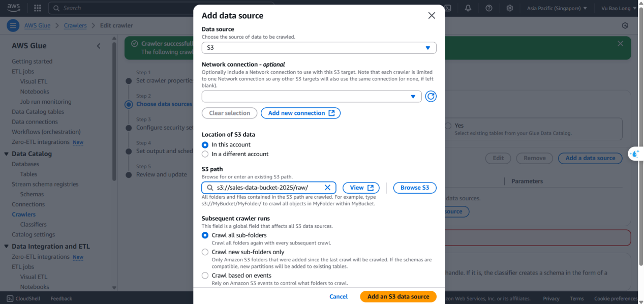Clear the S3 path with the X icon

point(327,188)
